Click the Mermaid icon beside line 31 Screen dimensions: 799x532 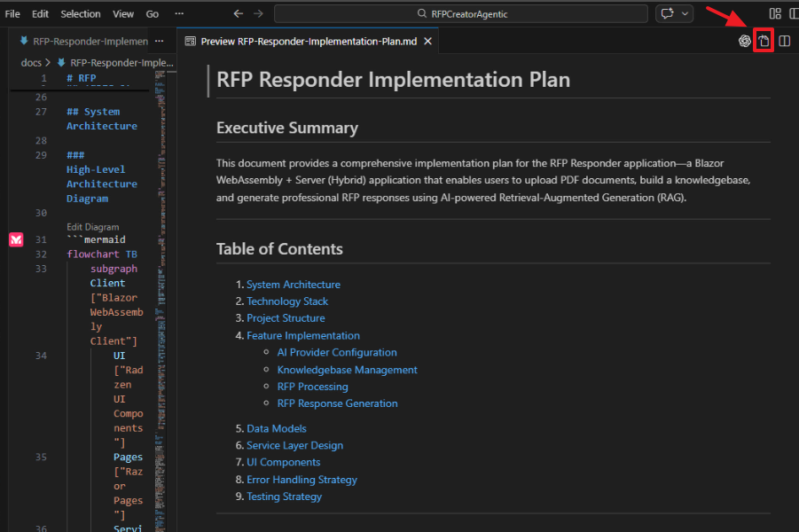[16, 240]
